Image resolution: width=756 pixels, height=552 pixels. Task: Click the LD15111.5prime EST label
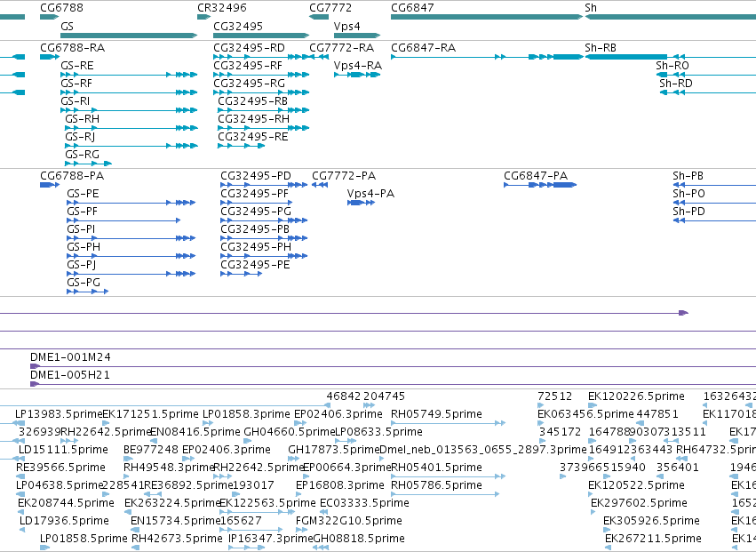[x=63, y=450]
